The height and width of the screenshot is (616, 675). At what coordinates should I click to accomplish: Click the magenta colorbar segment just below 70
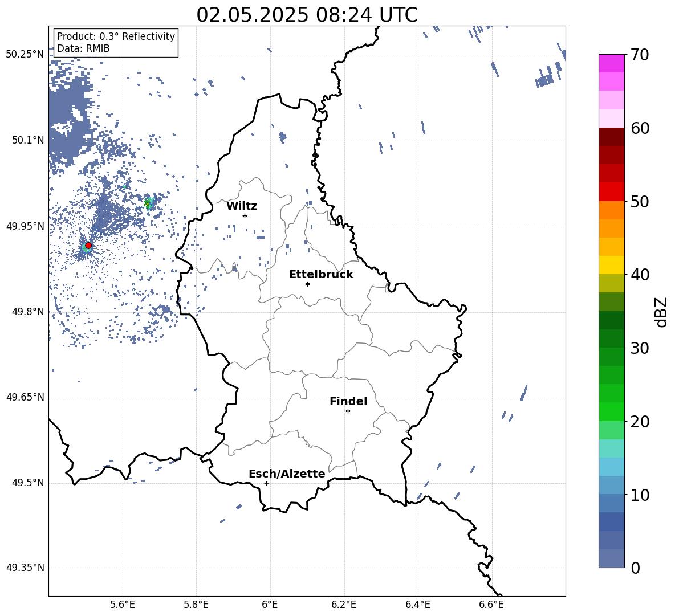coord(612,63)
